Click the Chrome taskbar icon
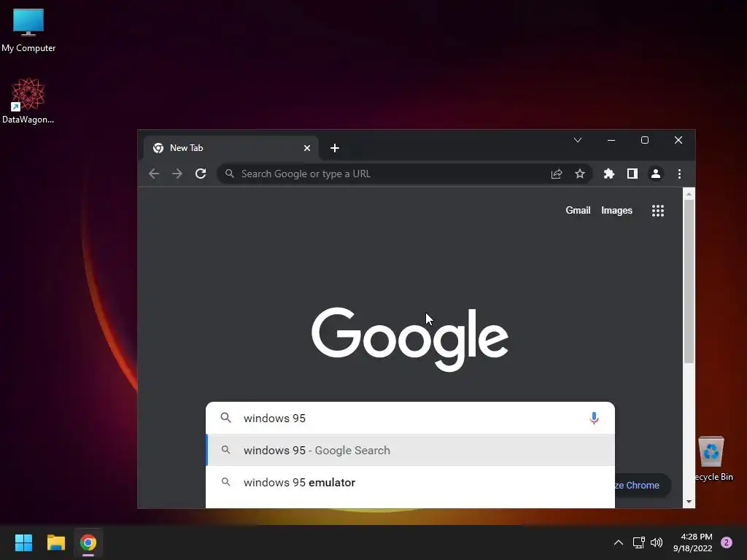This screenshot has width=747, height=560. 88,542
